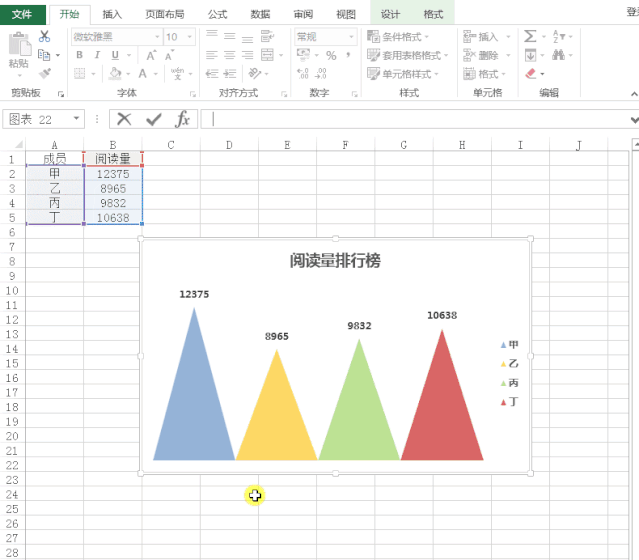The image size is (639, 560).
Task: Click the Wrap Text icon
Action: tap(267, 36)
